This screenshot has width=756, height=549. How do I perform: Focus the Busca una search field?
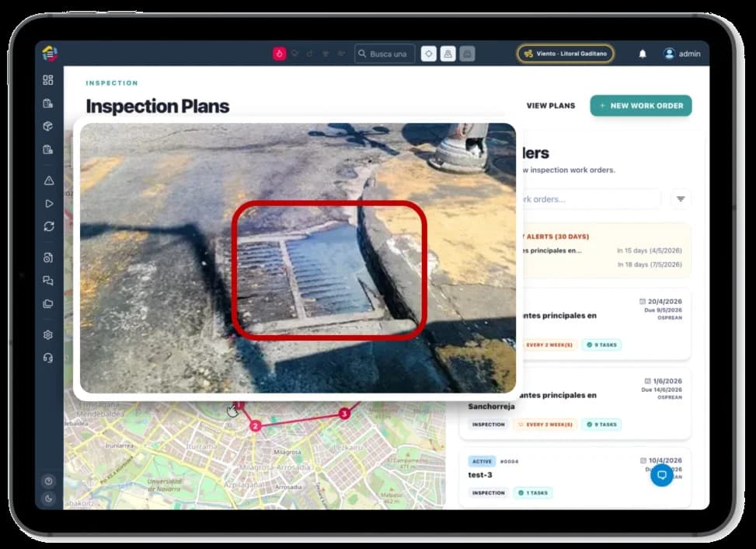coord(385,54)
